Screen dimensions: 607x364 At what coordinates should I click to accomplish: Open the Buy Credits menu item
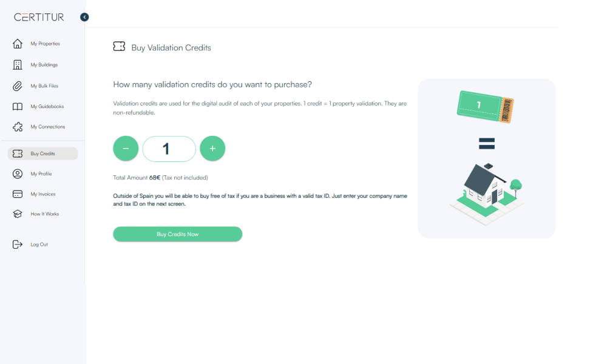tap(42, 153)
